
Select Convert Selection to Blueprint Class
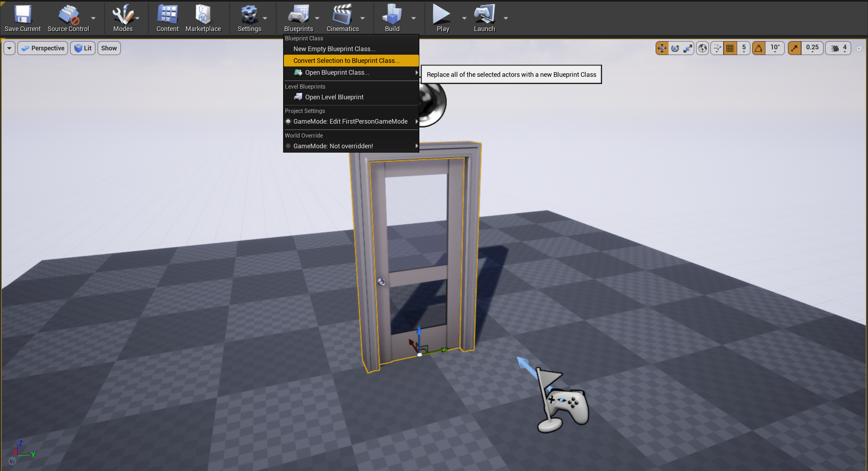pos(346,60)
